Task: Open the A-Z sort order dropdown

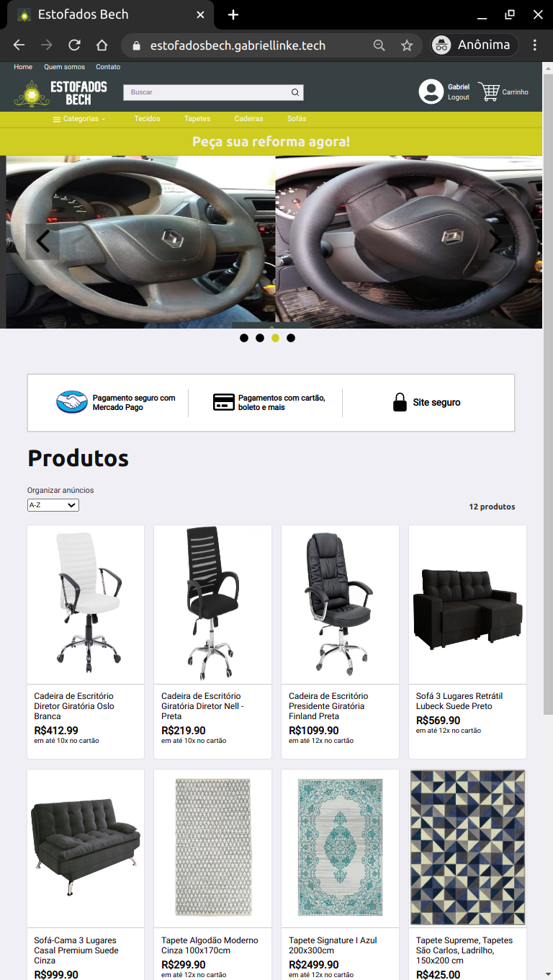Action: point(53,505)
